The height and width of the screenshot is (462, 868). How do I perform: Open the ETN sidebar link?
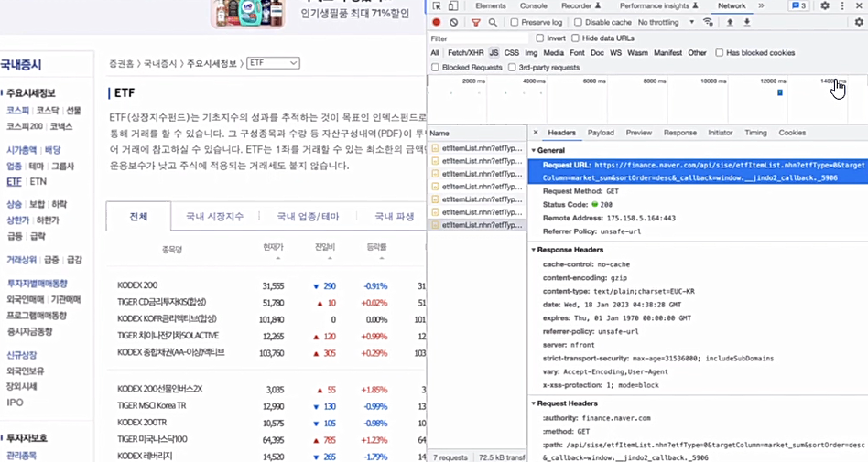pos(38,181)
